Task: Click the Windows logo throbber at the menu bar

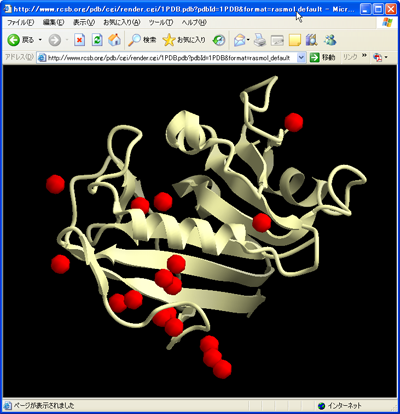Action: click(x=387, y=23)
